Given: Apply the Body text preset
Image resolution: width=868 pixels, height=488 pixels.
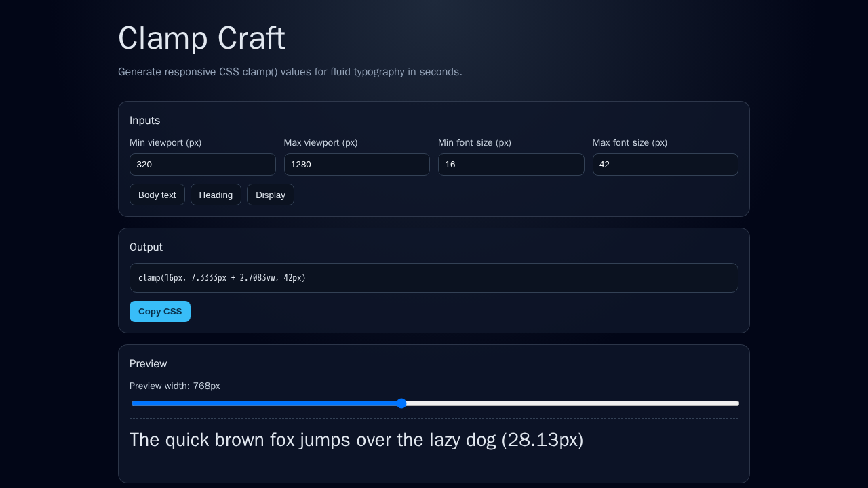Looking at the screenshot, I should coord(157,195).
